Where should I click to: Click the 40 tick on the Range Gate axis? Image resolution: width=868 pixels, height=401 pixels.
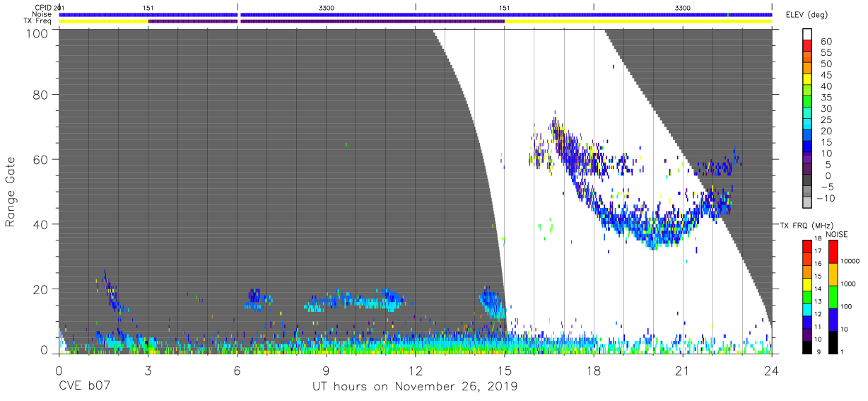(x=42, y=224)
